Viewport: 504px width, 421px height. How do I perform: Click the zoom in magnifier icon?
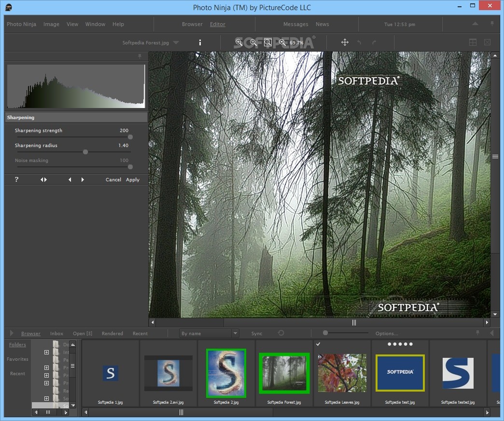(x=238, y=42)
